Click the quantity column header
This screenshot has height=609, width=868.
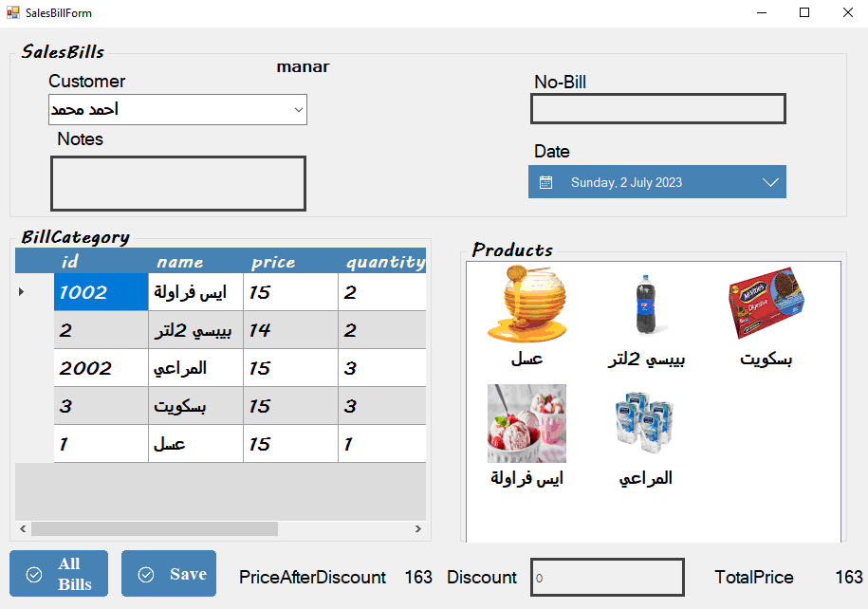tap(384, 262)
